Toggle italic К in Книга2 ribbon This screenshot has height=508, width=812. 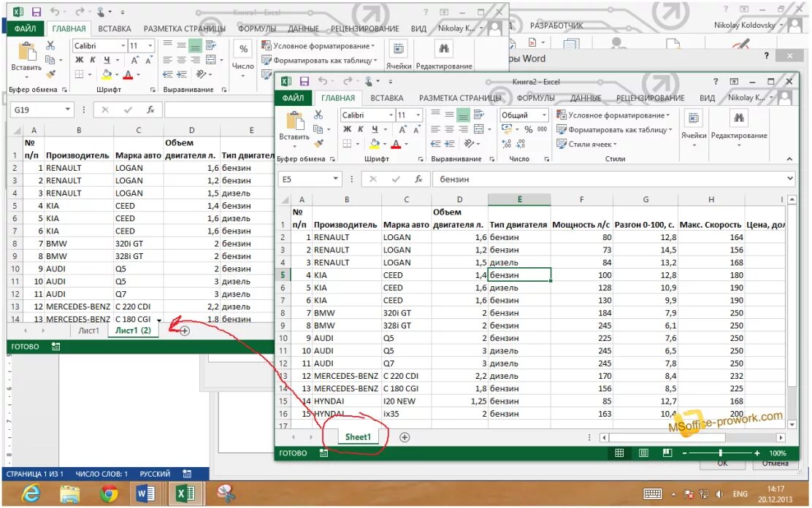click(361, 129)
